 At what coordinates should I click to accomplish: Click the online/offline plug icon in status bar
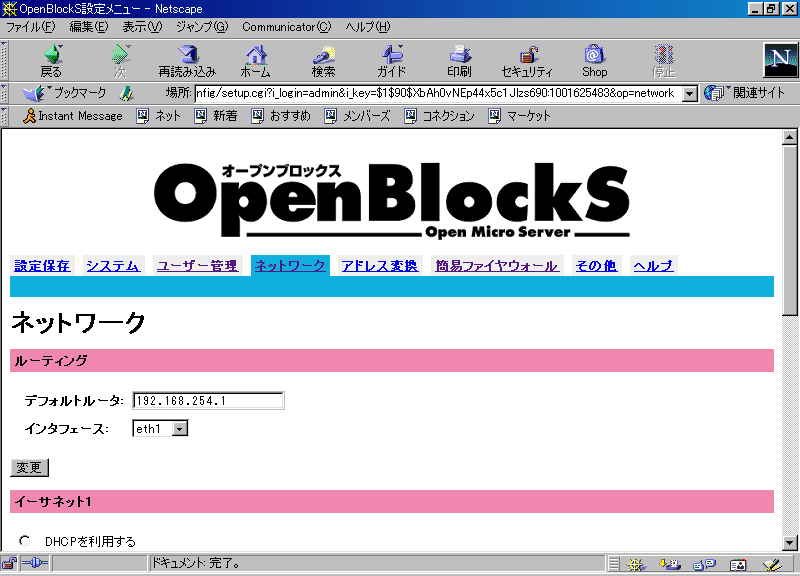35,564
